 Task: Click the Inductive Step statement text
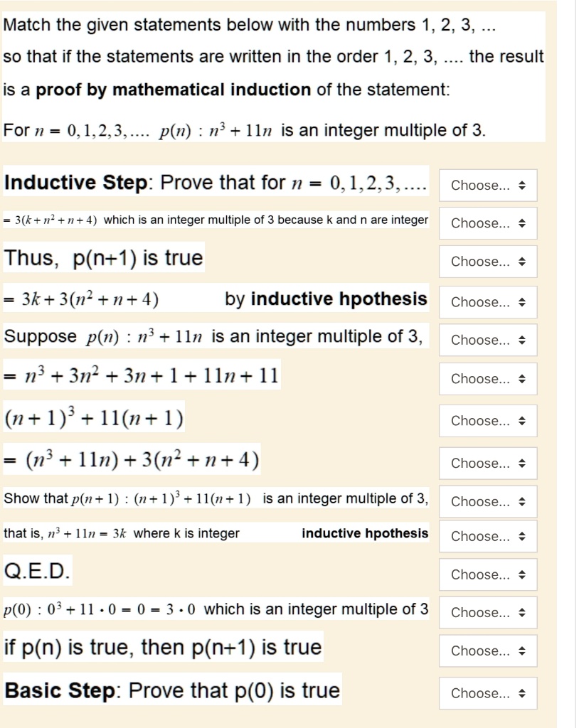pyautogui.click(x=213, y=183)
